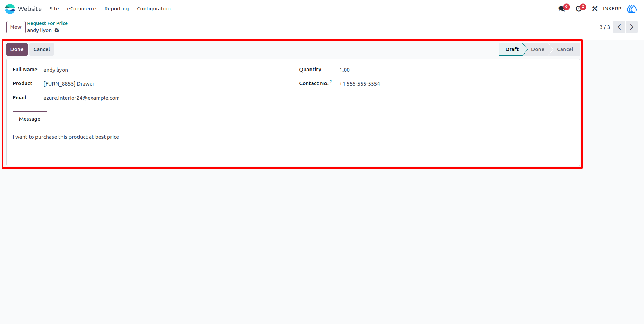Open the Site menu
This screenshot has height=324, width=644.
pos(54,9)
